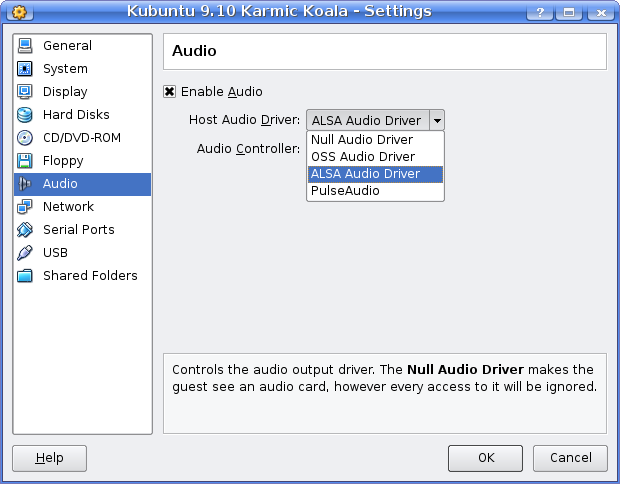Image resolution: width=620 pixels, height=484 pixels.
Task: Click the Network adapter icon
Action: (x=25, y=207)
